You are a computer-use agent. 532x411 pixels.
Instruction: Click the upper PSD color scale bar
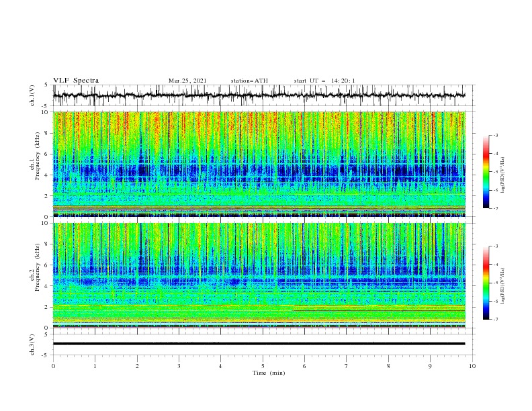(486, 172)
